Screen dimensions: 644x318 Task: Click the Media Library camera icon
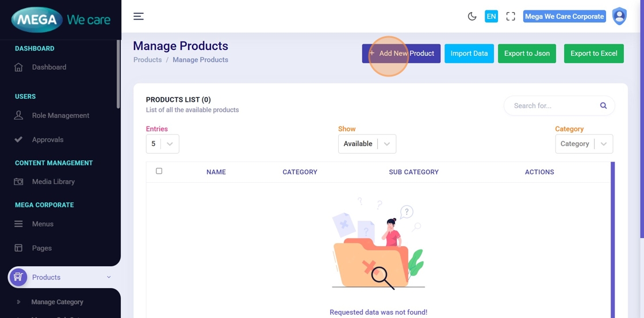point(18,182)
